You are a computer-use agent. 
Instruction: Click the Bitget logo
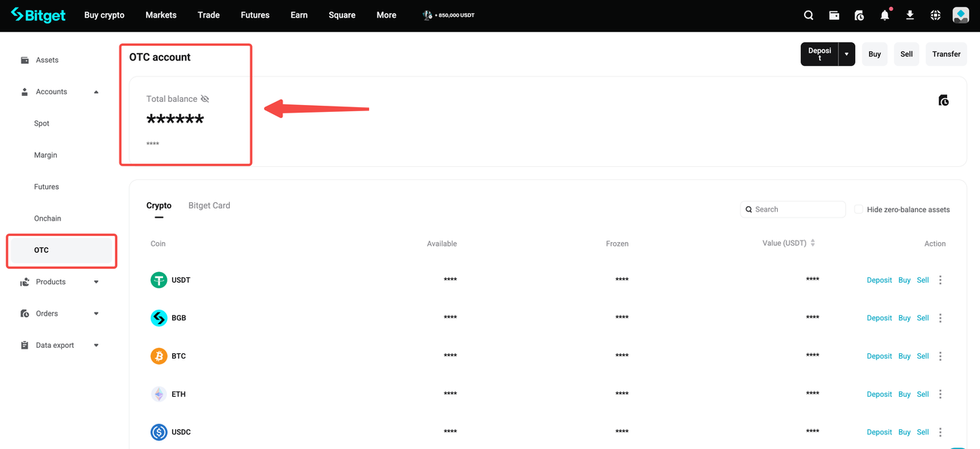point(38,15)
